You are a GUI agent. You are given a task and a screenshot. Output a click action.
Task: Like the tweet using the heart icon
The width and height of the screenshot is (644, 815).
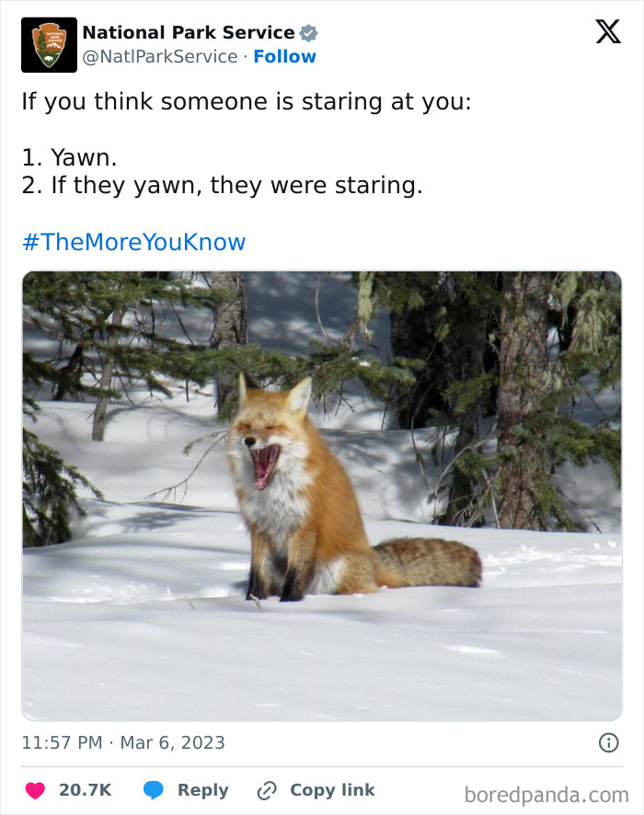click(38, 789)
